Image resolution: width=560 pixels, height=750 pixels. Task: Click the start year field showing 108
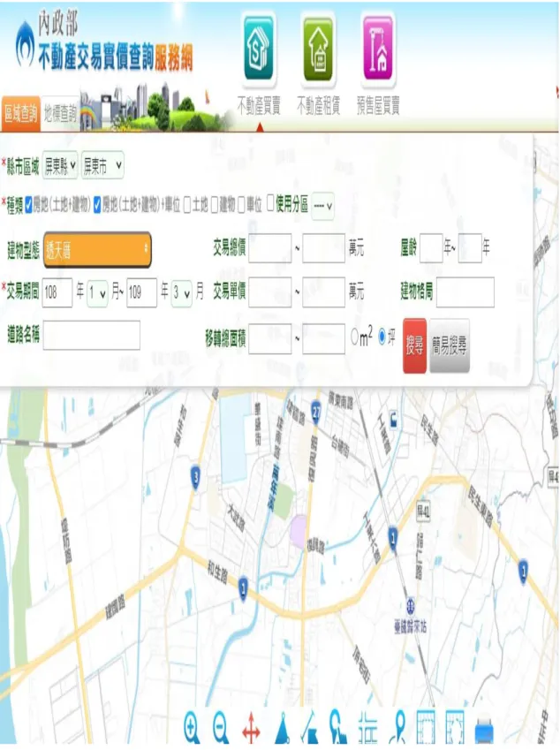(x=57, y=292)
